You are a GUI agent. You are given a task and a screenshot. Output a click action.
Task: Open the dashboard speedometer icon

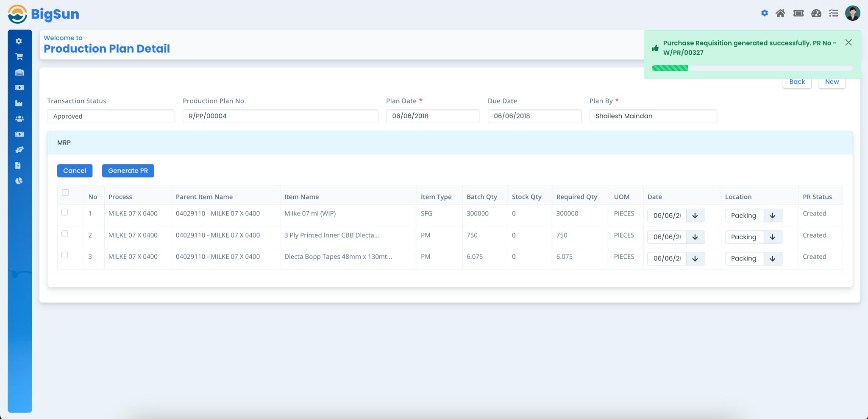[816, 13]
